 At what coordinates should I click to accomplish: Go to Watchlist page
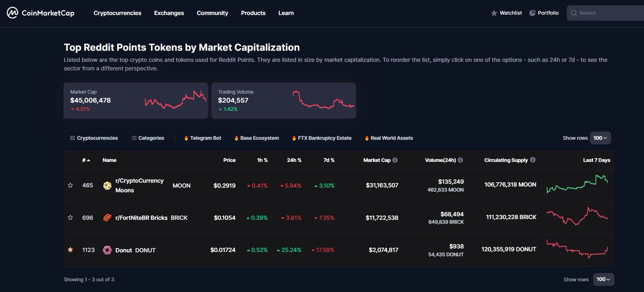507,13
